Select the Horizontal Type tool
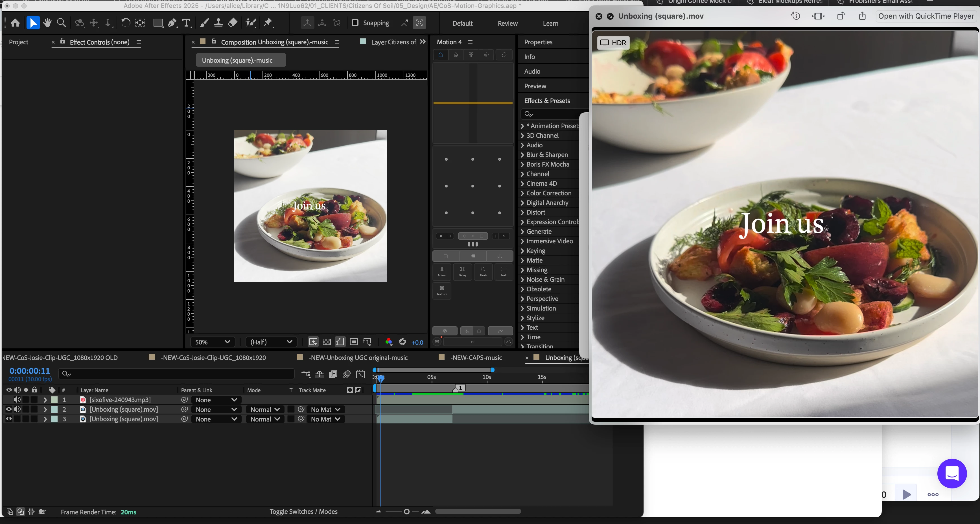 (186, 23)
